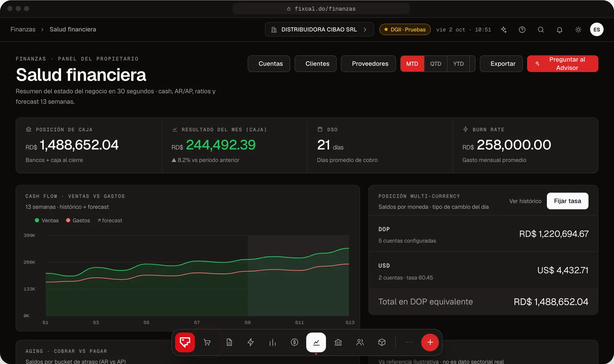Screen dimensions: 614x364
Task: Toggle the light/dark theme sun icon
Action: tap(578, 30)
